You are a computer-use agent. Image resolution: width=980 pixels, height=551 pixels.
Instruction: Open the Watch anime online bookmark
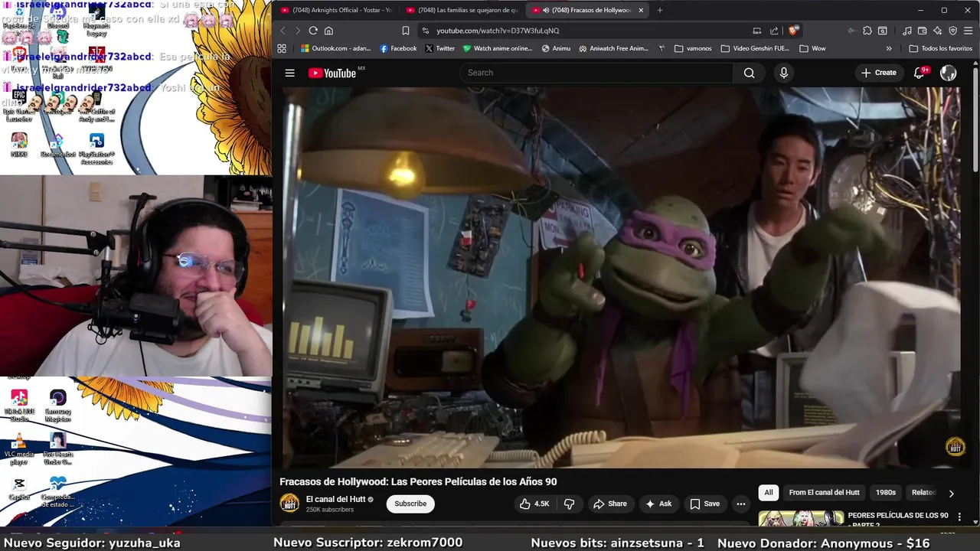(x=498, y=48)
